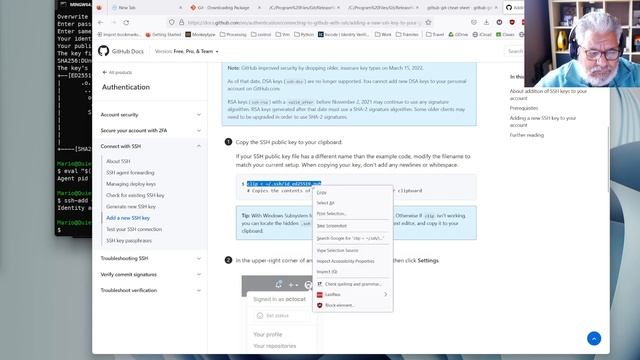The image size is (640, 360).
Task: Click the Authentication sidebar heading
Action: (x=126, y=87)
